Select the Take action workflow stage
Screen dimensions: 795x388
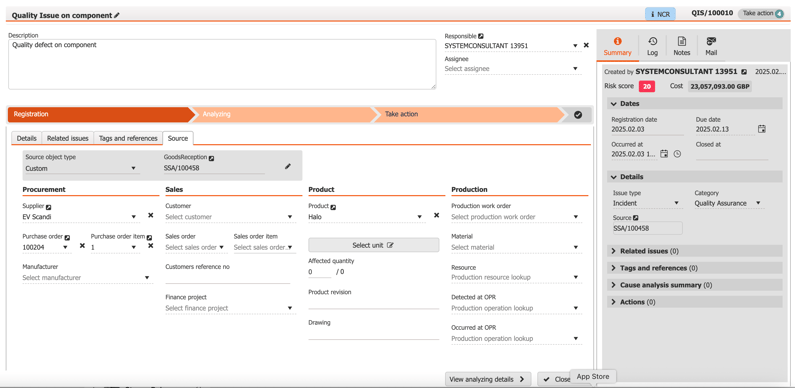469,115
